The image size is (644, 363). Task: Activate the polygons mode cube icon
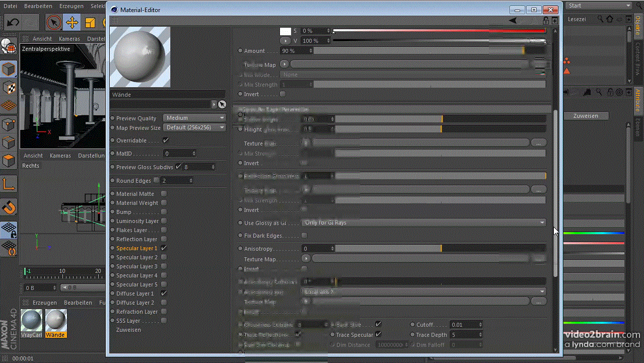tap(9, 161)
